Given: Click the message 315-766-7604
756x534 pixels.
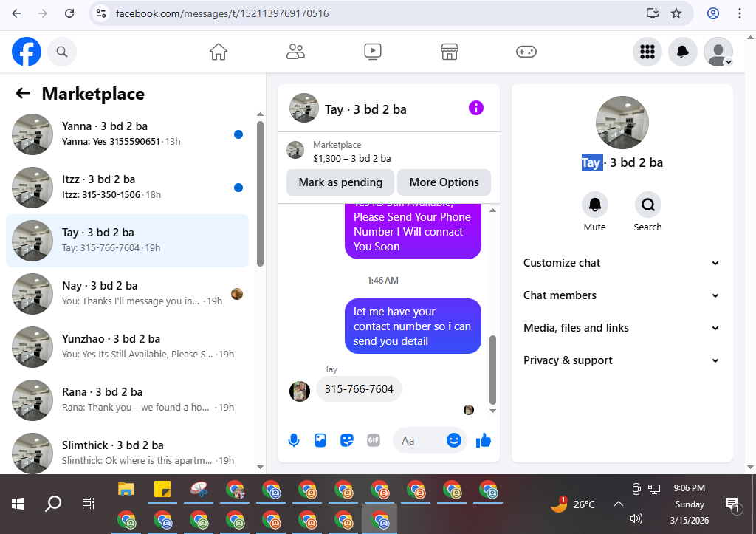Looking at the screenshot, I should click(x=360, y=388).
